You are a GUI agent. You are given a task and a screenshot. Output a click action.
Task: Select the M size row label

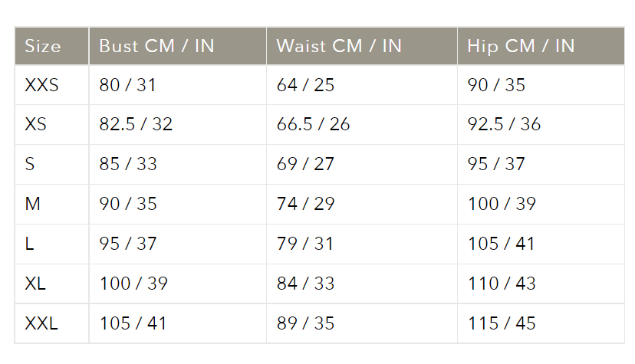click(32, 204)
